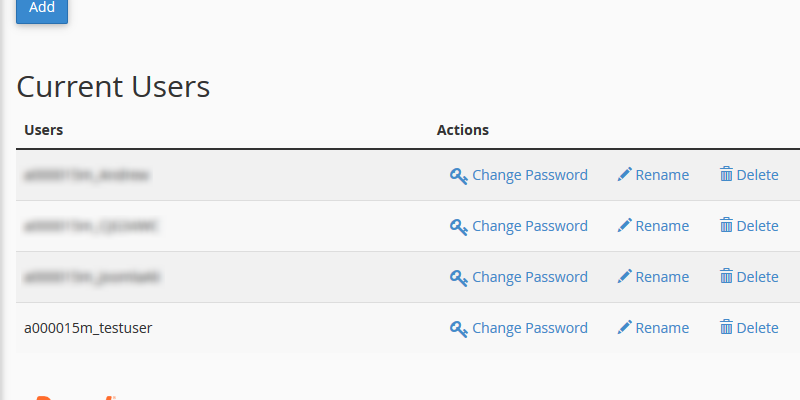800x400 pixels.
Task: Click the trash icon in third user row
Action: (727, 276)
